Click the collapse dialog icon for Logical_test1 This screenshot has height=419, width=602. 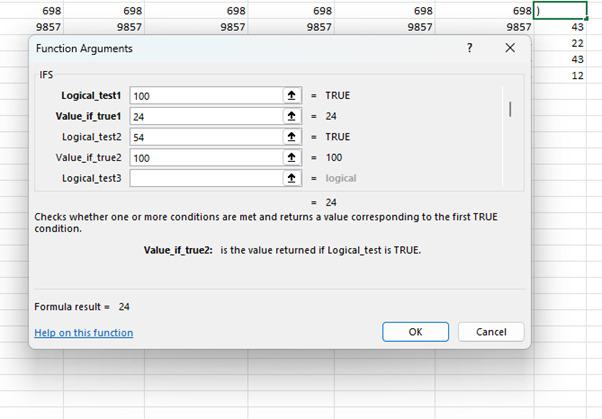tap(292, 96)
